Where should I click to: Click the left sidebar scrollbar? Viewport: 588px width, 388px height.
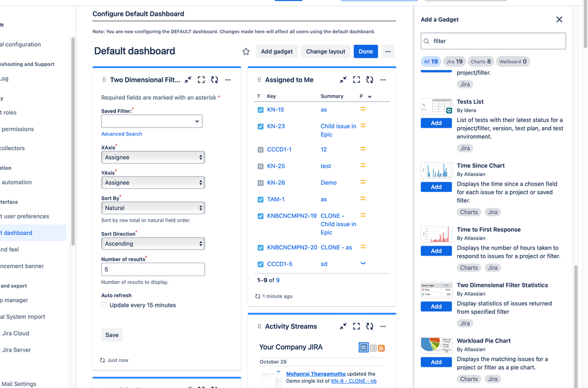click(73, 141)
